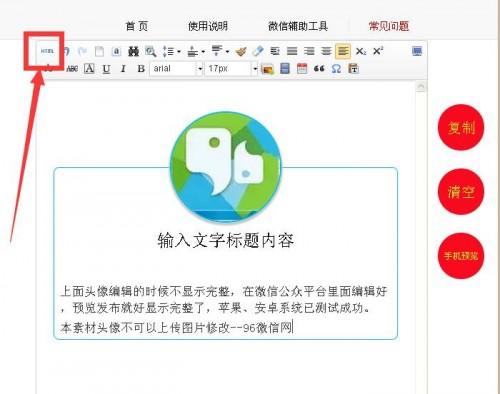The height and width of the screenshot is (394, 500).
Task: Switch to HTML source code view
Action: [x=47, y=51]
